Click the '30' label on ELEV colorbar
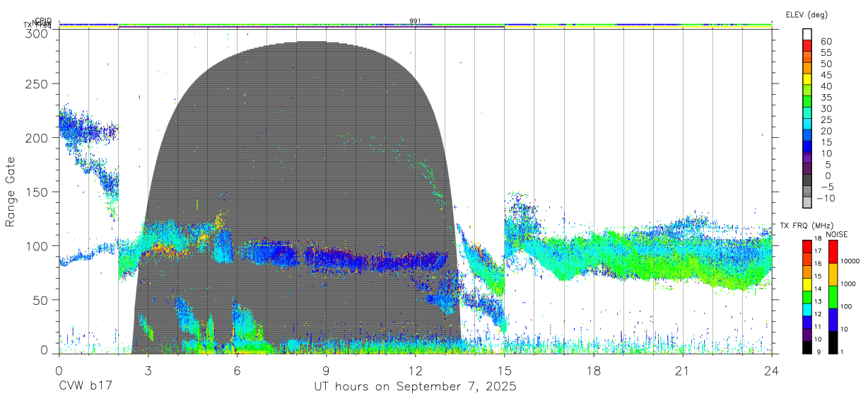This screenshot has height=401, width=868. coord(826,109)
